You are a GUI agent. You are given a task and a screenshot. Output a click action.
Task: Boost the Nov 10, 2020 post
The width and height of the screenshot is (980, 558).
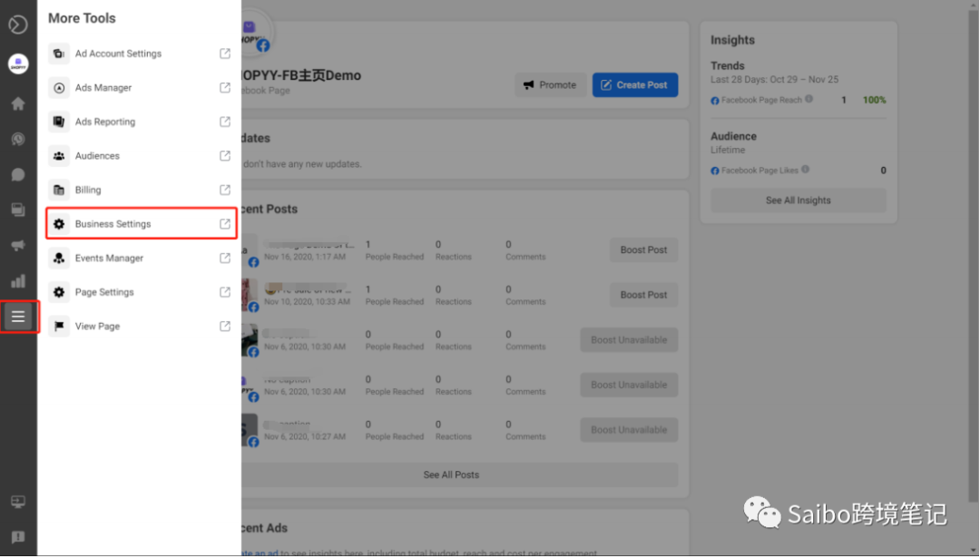643,295
